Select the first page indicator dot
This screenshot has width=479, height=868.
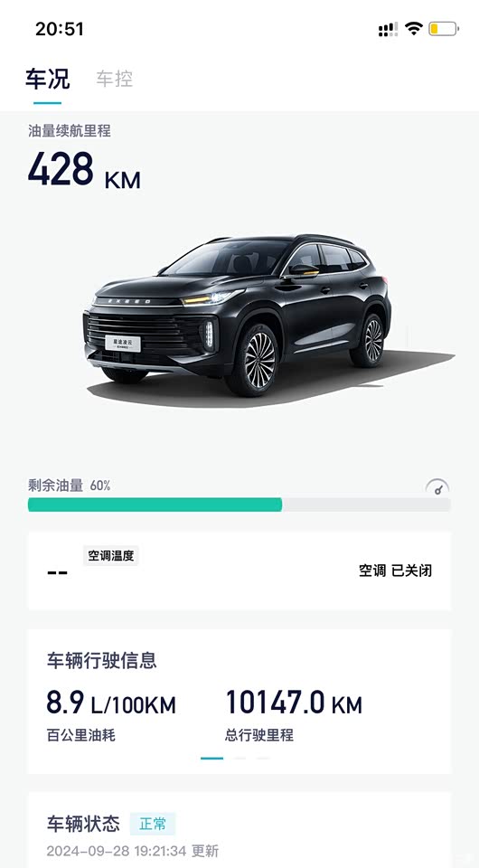tap(211, 758)
